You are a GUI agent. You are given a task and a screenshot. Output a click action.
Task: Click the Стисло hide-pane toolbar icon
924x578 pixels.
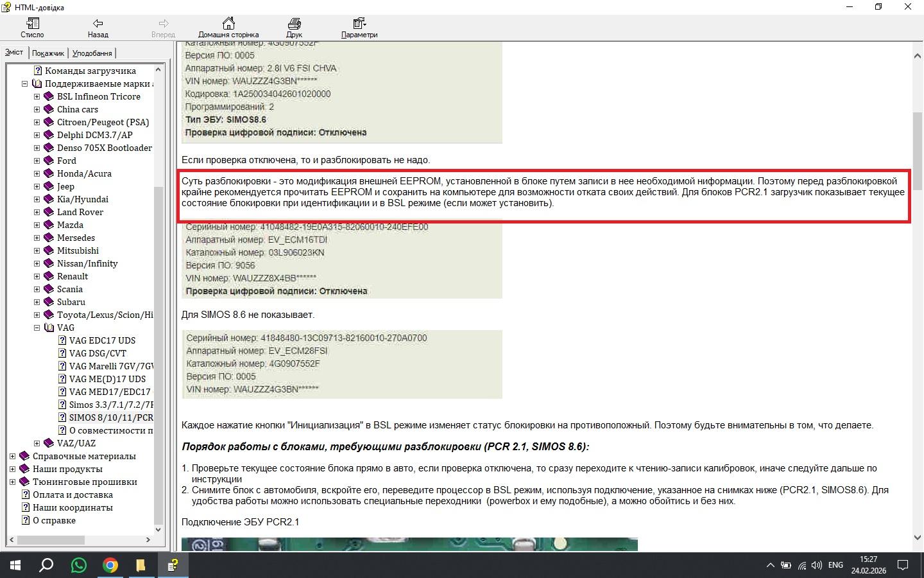[x=32, y=28]
